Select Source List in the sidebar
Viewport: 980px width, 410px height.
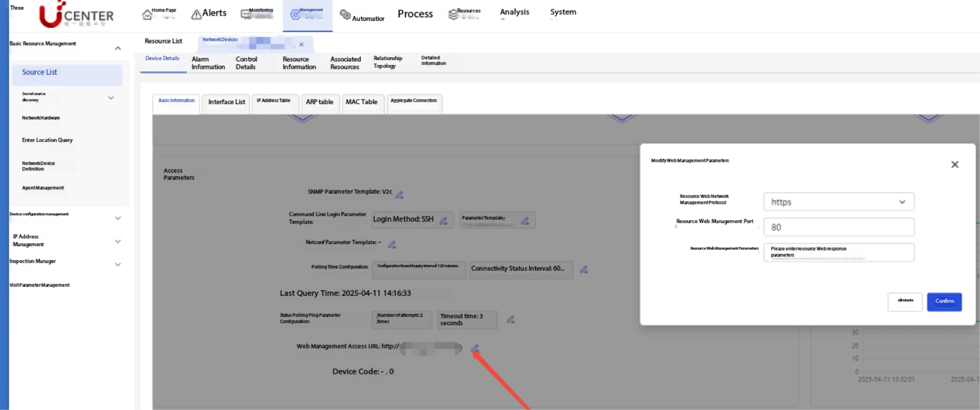(40, 73)
